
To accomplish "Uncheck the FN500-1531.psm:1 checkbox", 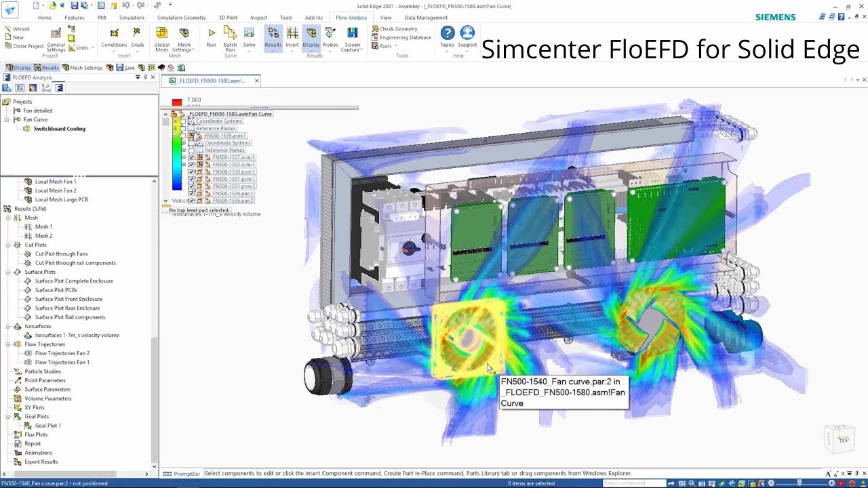I will pos(191,179).
